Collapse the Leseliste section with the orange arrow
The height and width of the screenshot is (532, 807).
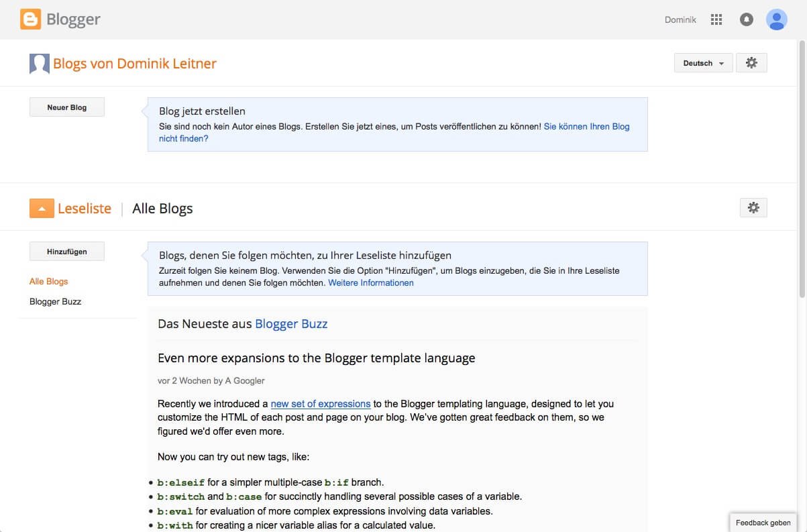tap(42, 208)
